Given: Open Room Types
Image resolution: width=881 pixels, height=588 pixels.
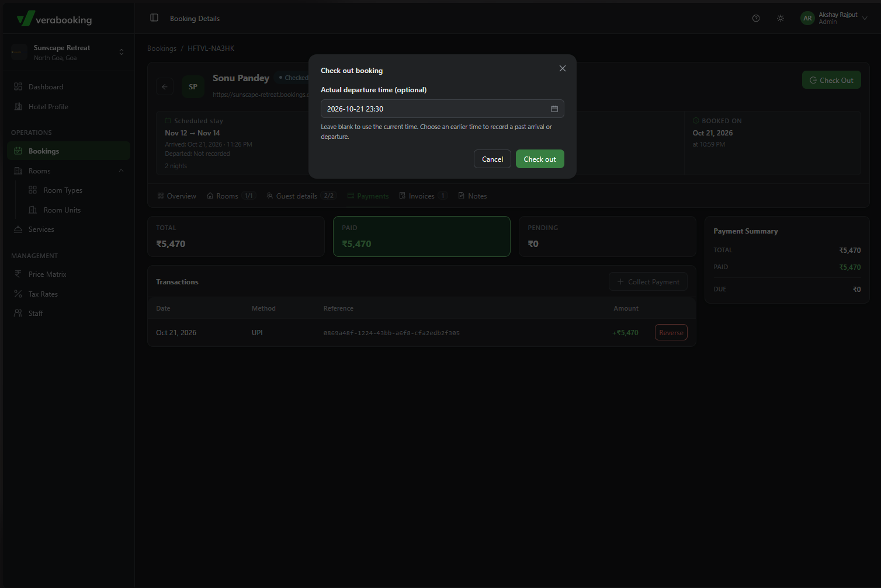Looking at the screenshot, I should [63, 190].
